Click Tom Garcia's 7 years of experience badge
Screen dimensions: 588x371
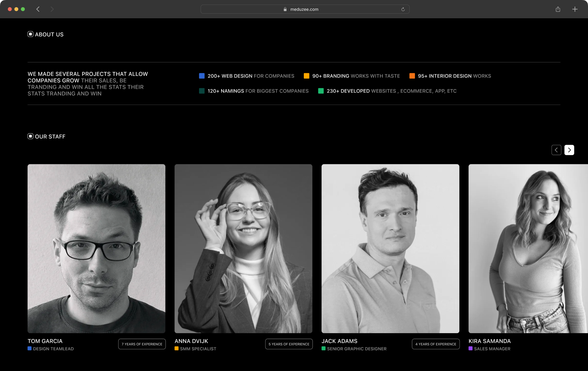pyautogui.click(x=142, y=344)
